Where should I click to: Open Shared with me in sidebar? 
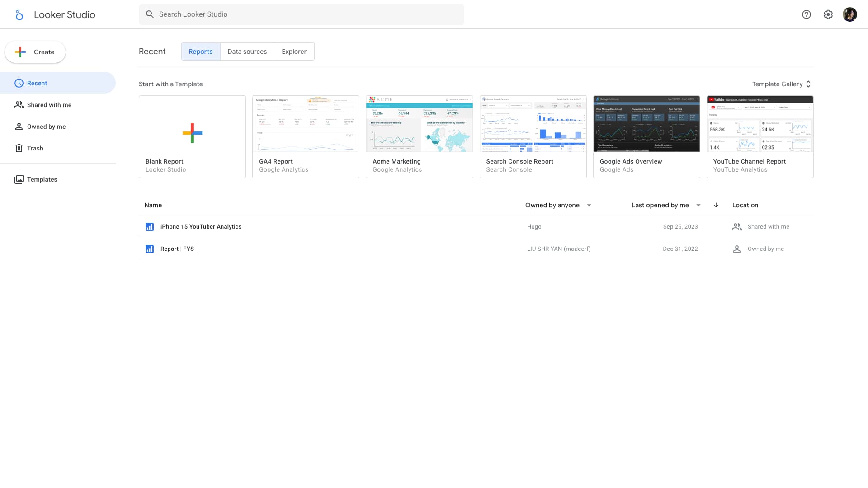[58, 105]
